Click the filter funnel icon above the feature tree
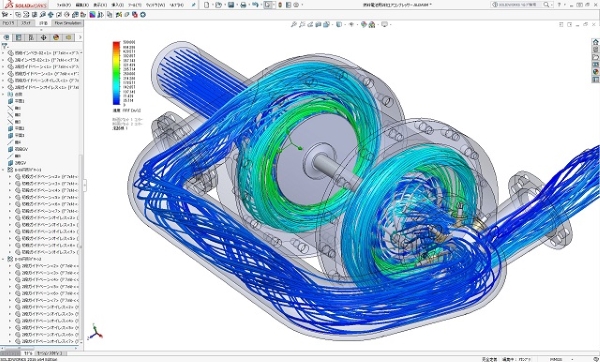The height and width of the screenshot is (362, 600). click(x=5, y=46)
